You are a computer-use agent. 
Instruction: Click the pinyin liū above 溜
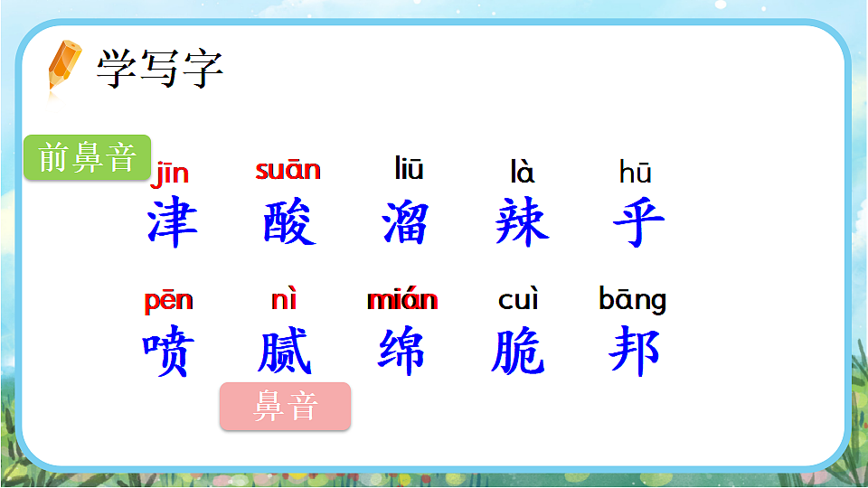tap(409, 168)
